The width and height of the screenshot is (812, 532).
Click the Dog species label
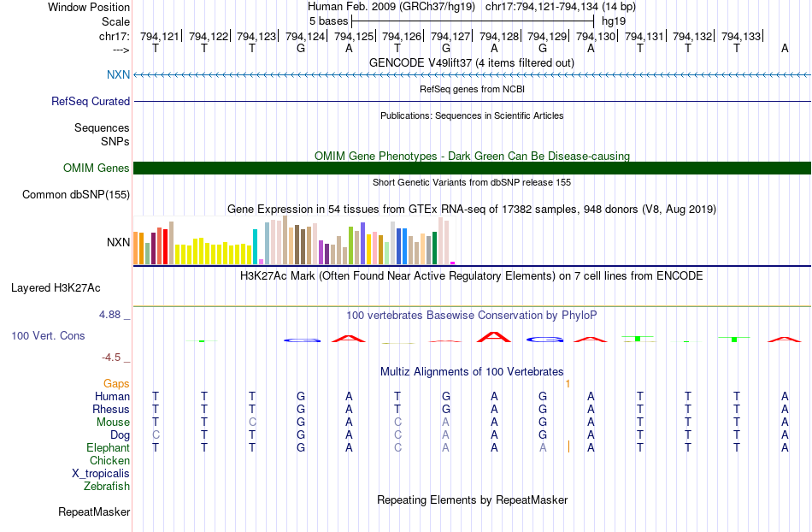pyautogui.click(x=121, y=435)
